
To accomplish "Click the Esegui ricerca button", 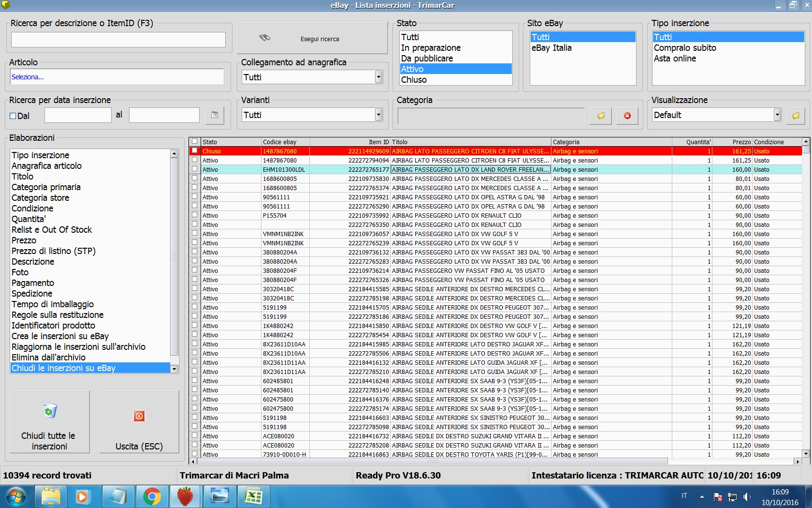I will (x=312, y=39).
